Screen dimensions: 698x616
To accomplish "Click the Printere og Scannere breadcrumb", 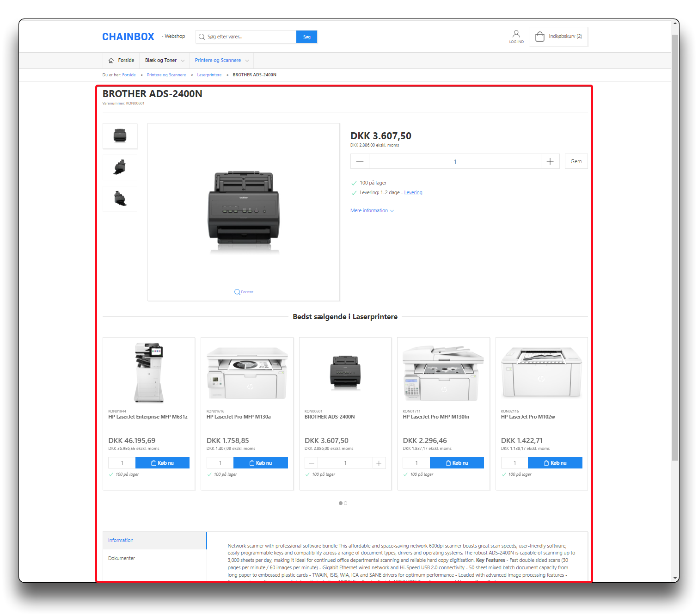I will pos(166,75).
